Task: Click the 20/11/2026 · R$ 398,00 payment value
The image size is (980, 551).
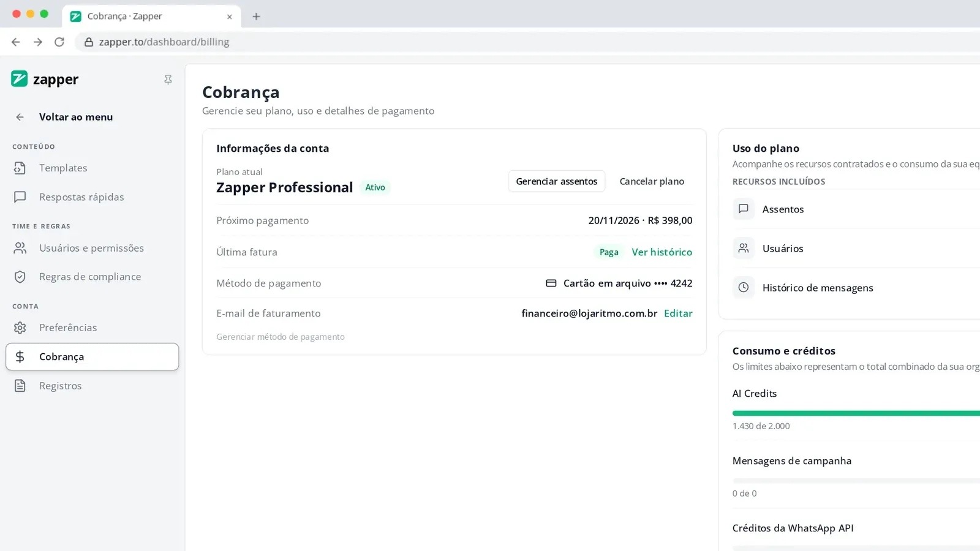Action: coord(640,220)
